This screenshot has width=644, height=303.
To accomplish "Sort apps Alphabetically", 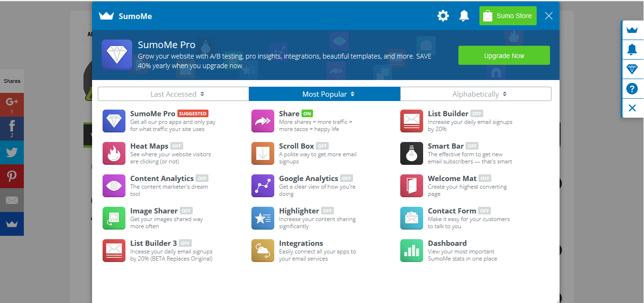I will coord(476,94).
